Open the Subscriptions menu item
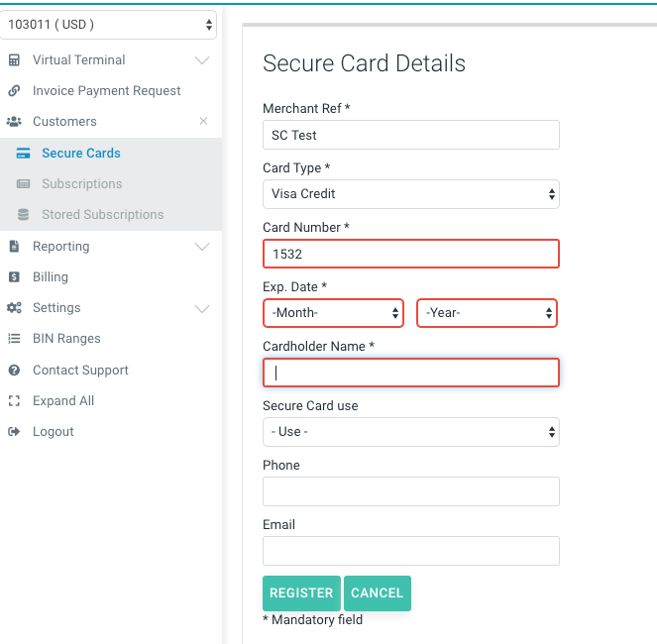Screen dimensions: 657x644 81,184
